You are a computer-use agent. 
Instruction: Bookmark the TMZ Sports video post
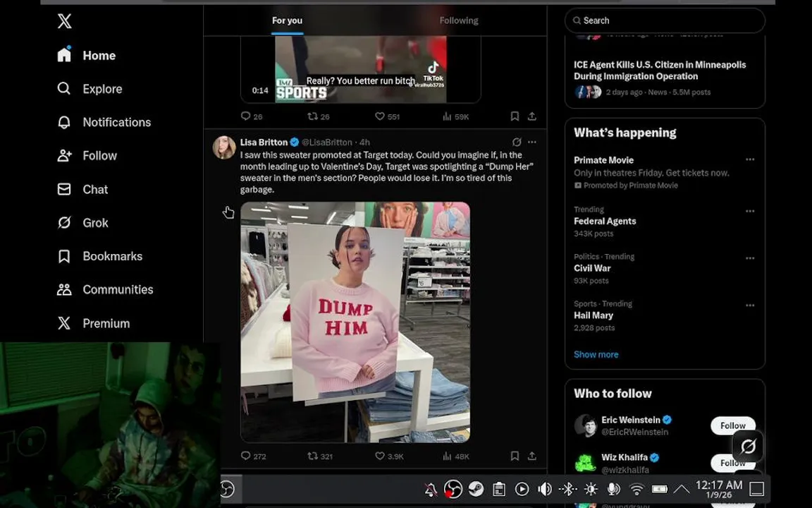point(515,116)
